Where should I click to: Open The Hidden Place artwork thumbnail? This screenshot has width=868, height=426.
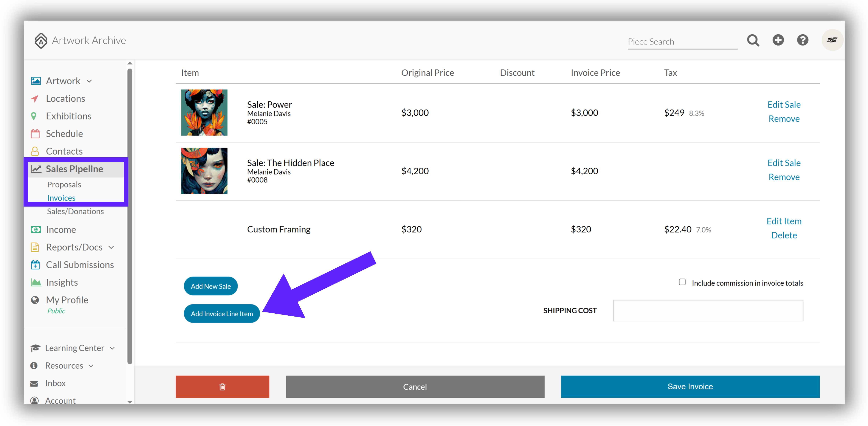204,171
